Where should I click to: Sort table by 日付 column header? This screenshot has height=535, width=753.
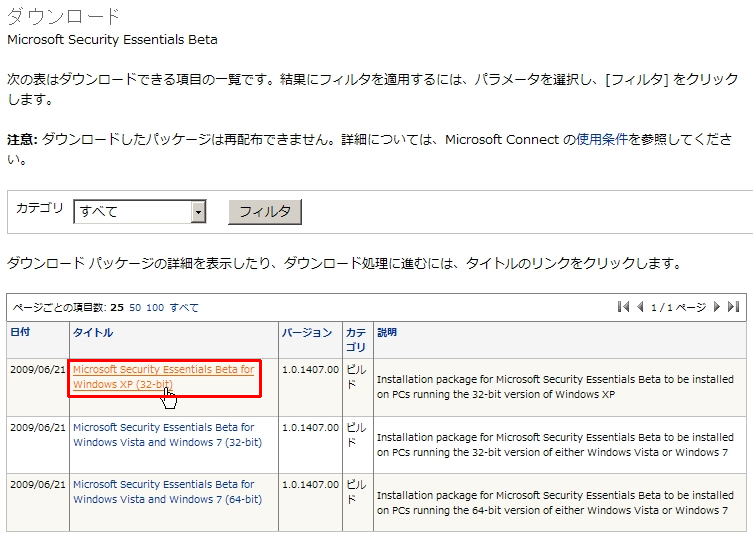click(x=20, y=332)
